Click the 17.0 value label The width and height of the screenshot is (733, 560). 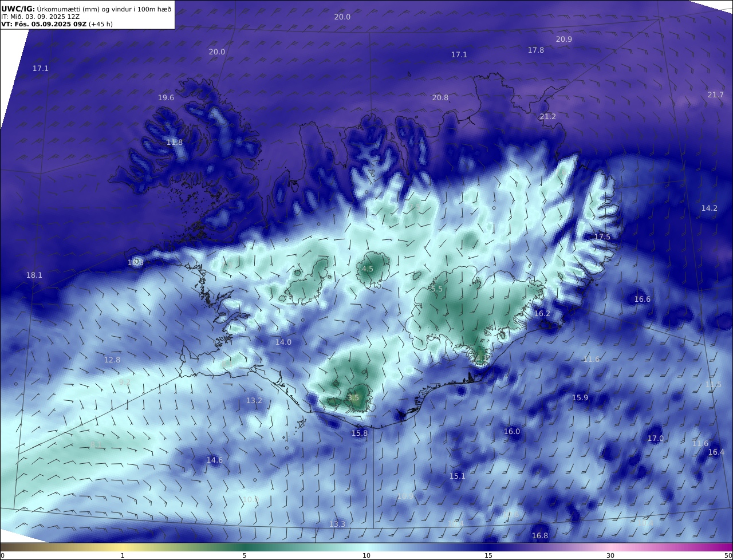655,439
